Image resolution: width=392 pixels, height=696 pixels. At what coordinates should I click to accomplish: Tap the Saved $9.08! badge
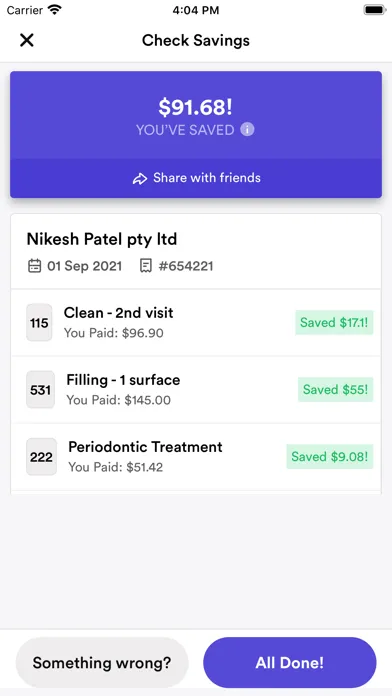click(330, 457)
